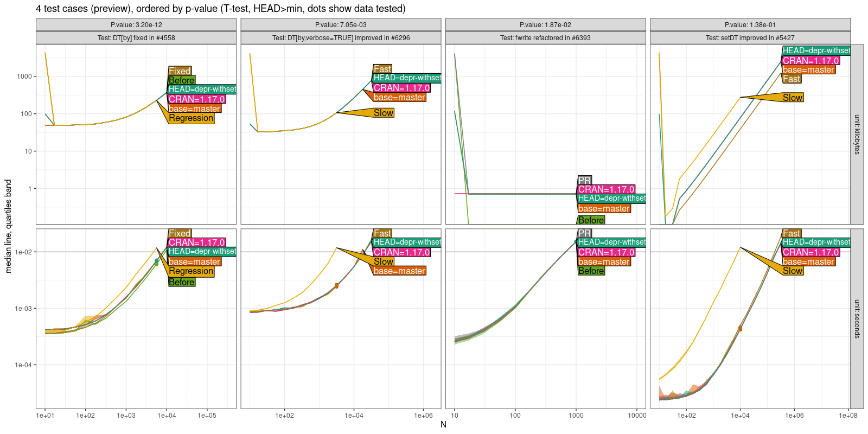Click 'HEAD=depr-withset' label in verbose=TRUE kilobytes panel
The image size is (868, 434).
[407, 78]
